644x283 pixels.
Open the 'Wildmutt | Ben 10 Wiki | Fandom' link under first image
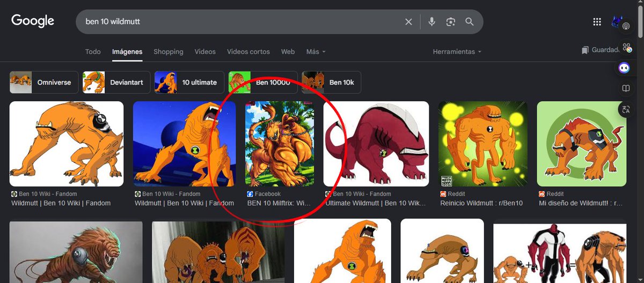[61, 203]
